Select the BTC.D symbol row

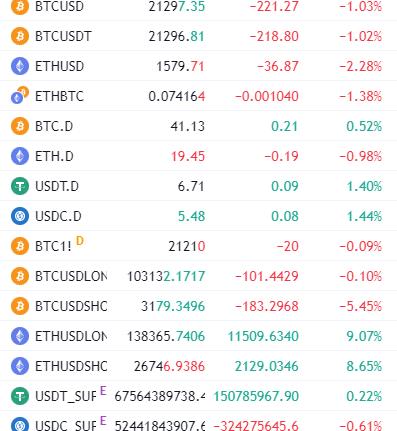point(198,126)
